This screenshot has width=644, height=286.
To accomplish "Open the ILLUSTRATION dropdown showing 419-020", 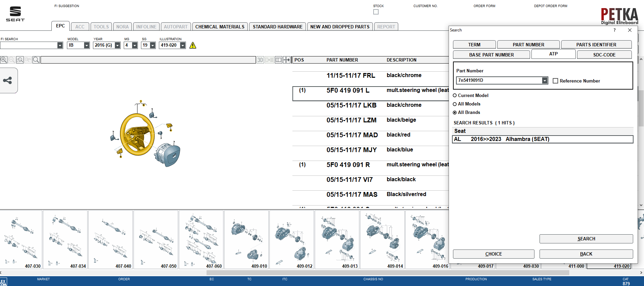I will pyautogui.click(x=183, y=45).
